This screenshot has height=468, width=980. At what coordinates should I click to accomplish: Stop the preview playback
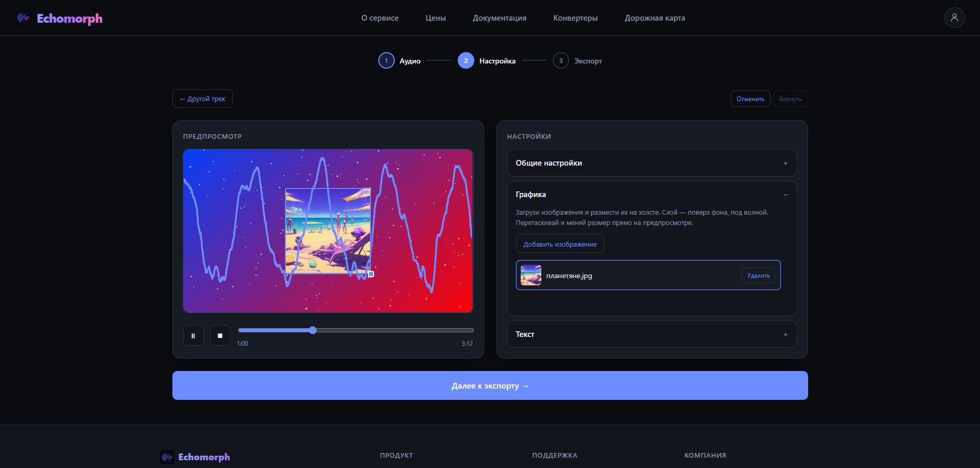[x=220, y=335]
